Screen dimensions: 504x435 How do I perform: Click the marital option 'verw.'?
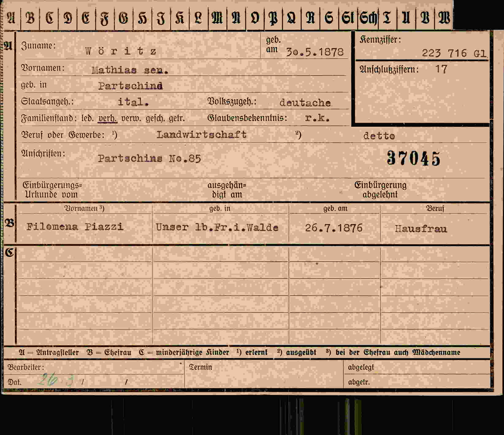[x=131, y=118]
